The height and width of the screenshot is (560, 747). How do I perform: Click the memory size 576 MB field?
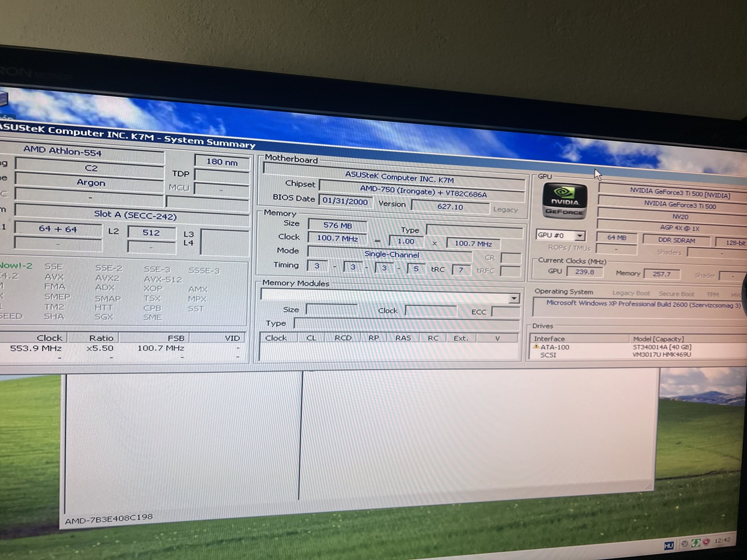pyautogui.click(x=338, y=225)
